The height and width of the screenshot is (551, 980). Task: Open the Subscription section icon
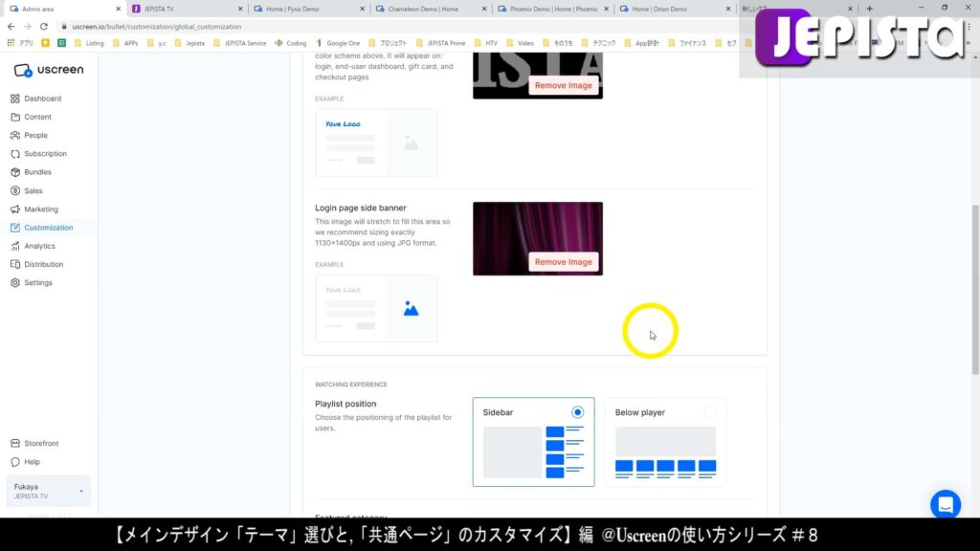[x=15, y=154]
